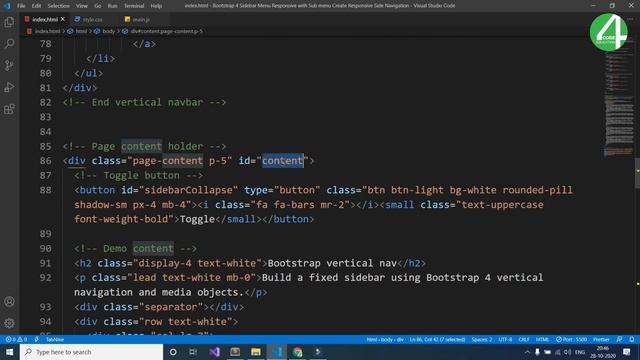The image size is (640, 360).
Task: Open the File menu
Action: point(21,6)
